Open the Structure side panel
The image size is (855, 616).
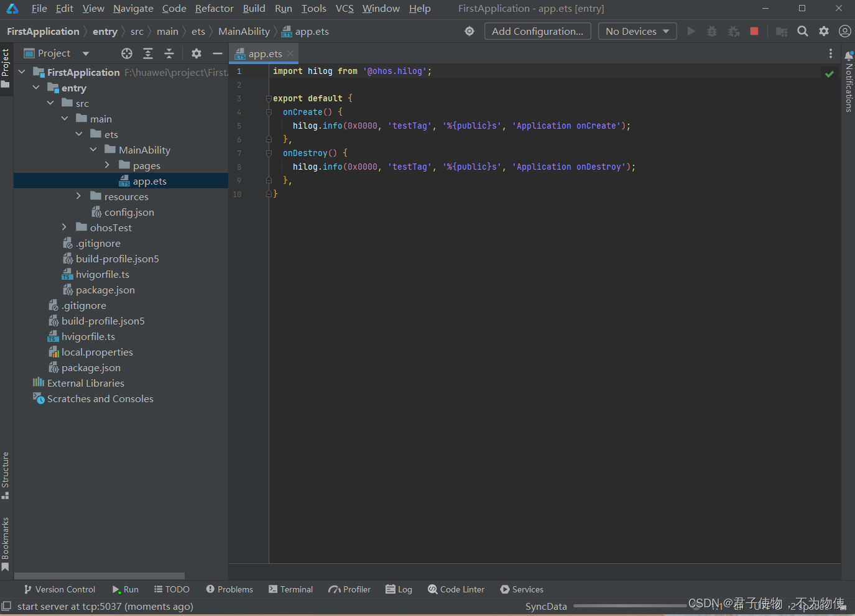(x=6, y=476)
